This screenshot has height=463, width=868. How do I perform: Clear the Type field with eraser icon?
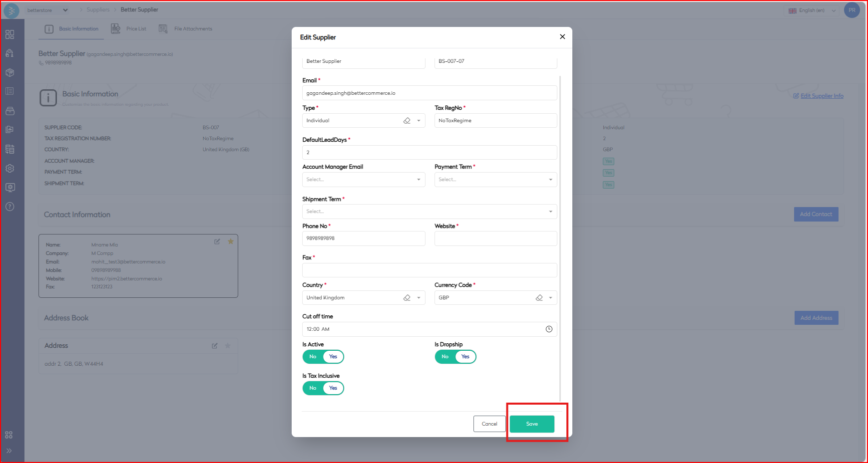pyautogui.click(x=407, y=121)
